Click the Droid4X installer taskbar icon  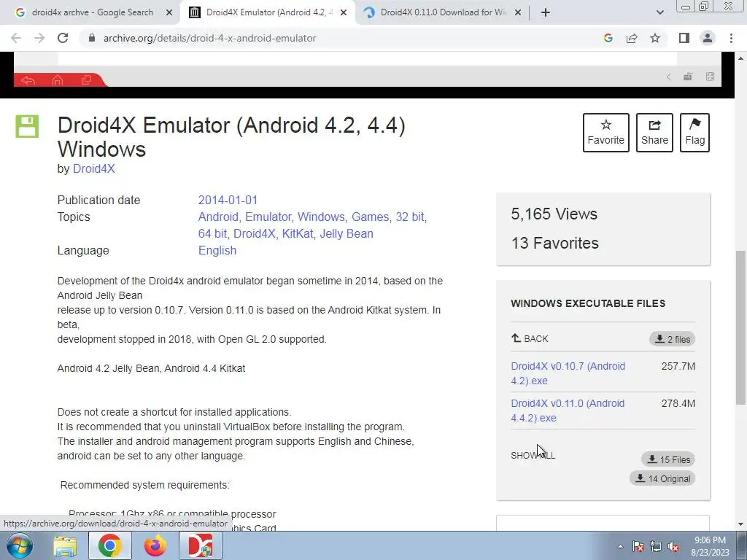tap(201, 545)
